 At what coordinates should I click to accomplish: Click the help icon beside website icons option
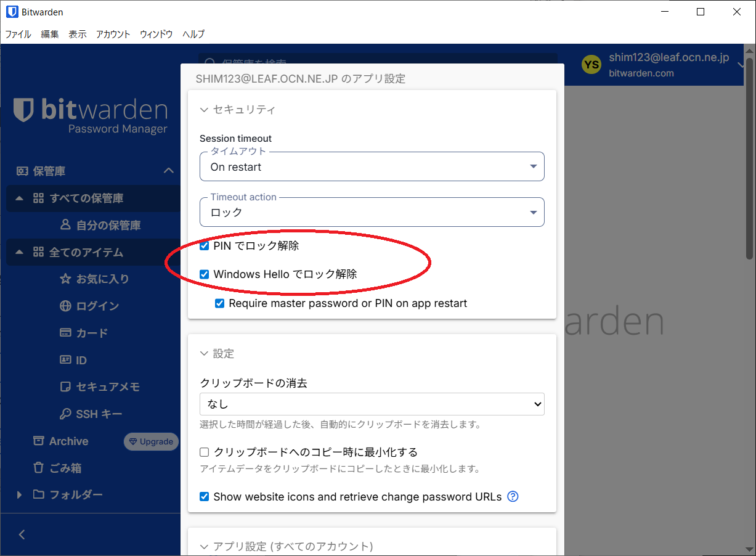click(x=513, y=496)
